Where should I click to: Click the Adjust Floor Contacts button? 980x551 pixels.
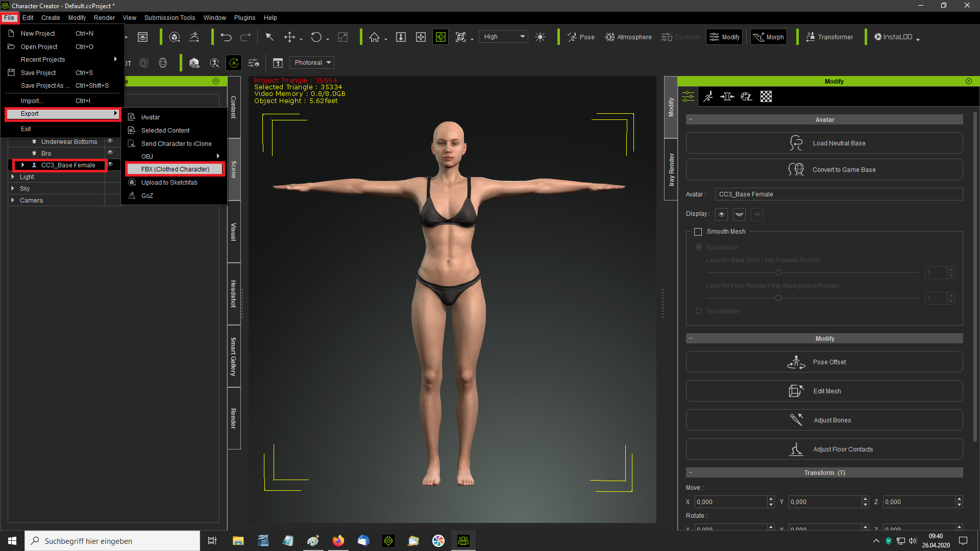click(824, 449)
